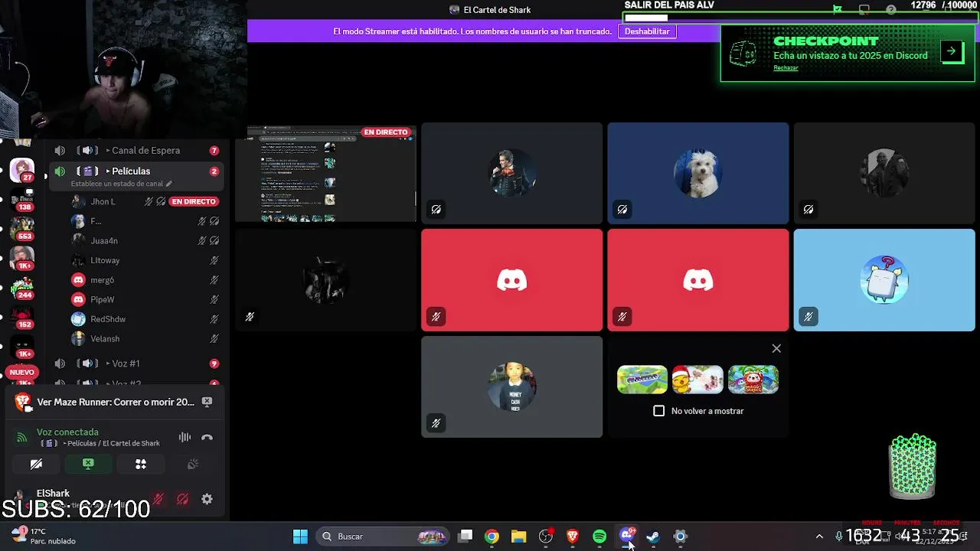
Task: Click the NUEVO unread indicator pill
Action: (x=21, y=372)
